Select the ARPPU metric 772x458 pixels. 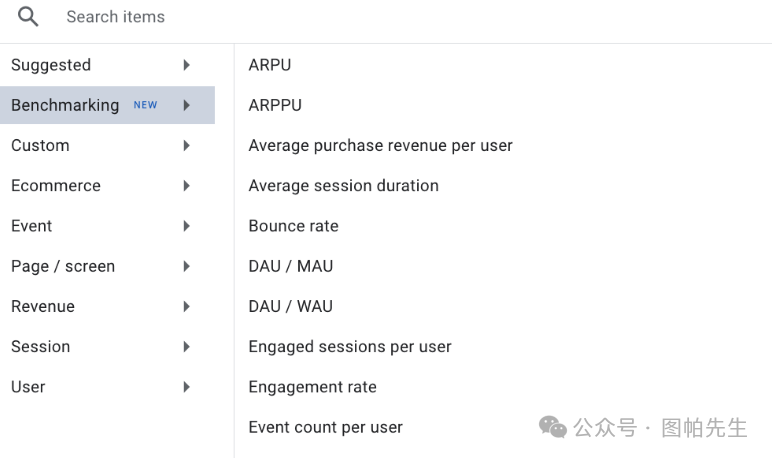[x=275, y=105]
